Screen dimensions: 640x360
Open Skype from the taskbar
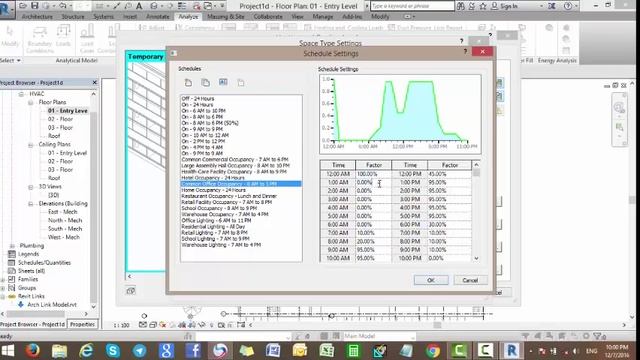(113, 351)
